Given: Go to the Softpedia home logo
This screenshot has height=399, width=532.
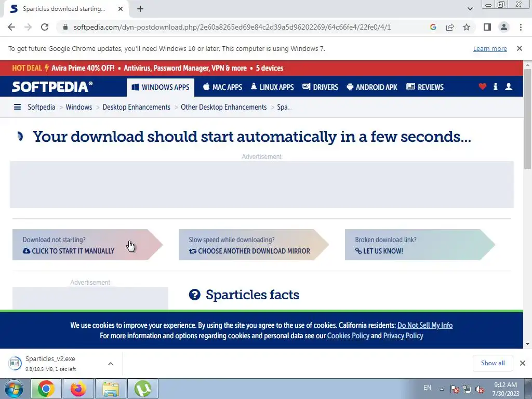Looking at the screenshot, I should pyautogui.click(x=52, y=87).
